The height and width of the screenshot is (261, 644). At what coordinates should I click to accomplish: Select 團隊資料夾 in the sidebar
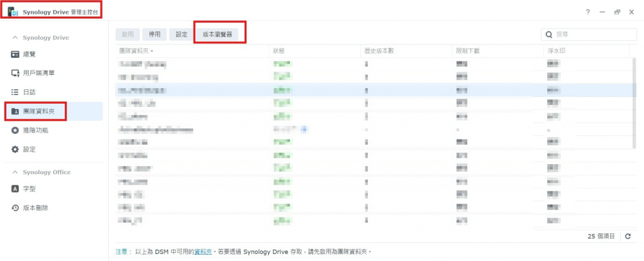pos(54,111)
